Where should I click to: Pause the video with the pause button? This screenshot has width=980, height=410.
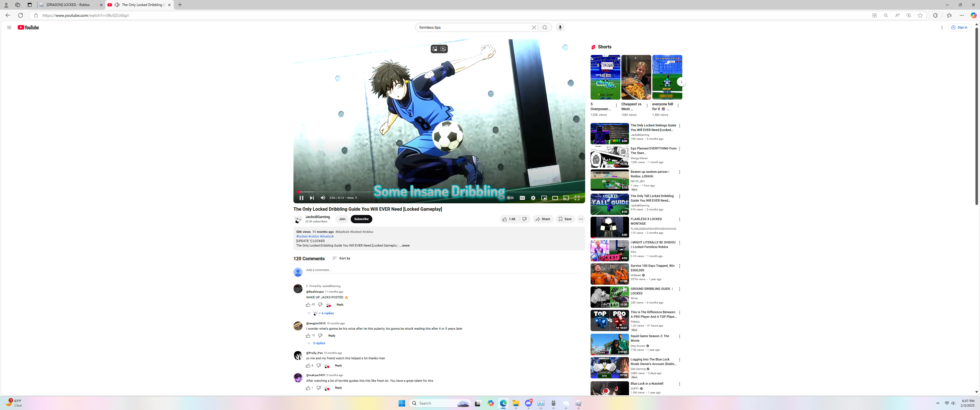pos(301,198)
